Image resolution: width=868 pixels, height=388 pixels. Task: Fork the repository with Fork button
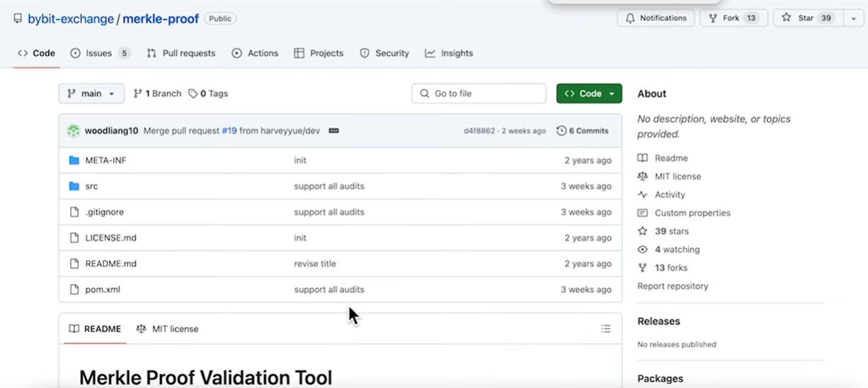(x=733, y=18)
